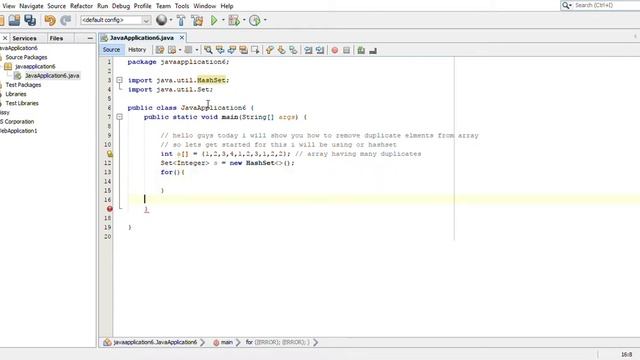The image size is (640, 360).
Task: Click the Uncomment code icon
Action: [373, 50]
